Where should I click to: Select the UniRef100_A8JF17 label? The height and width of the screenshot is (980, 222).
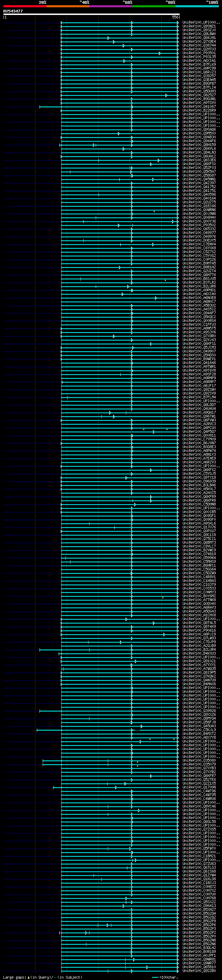(199, 386)
